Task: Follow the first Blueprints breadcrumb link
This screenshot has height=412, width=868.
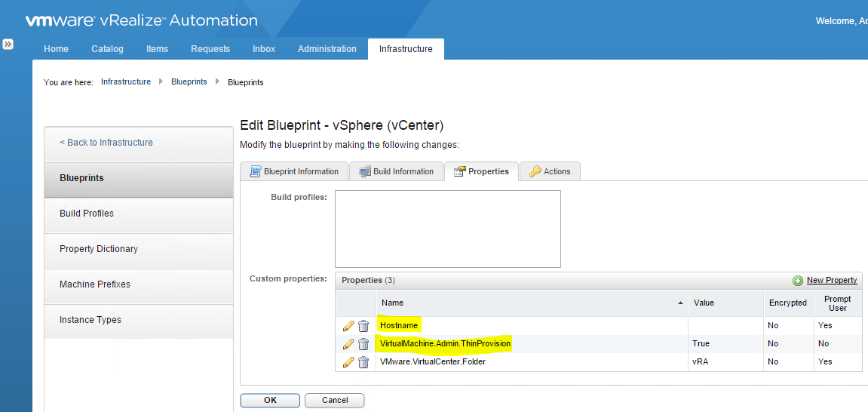Action: point(189,82)
